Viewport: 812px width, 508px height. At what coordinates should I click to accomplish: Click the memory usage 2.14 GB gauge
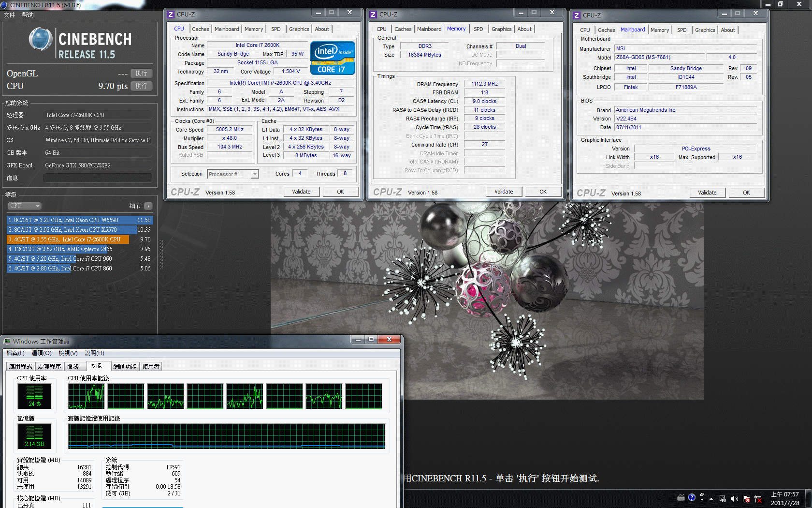click(34, 436)
